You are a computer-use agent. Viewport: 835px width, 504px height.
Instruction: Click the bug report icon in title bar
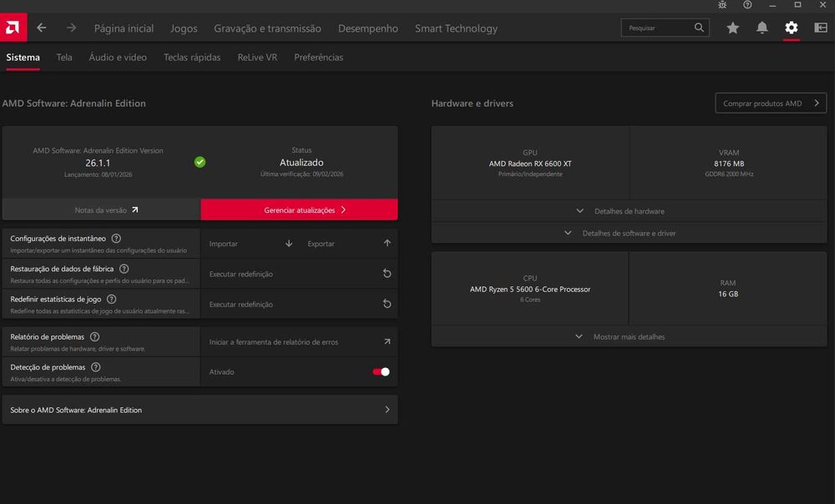(x=722, y=5)
